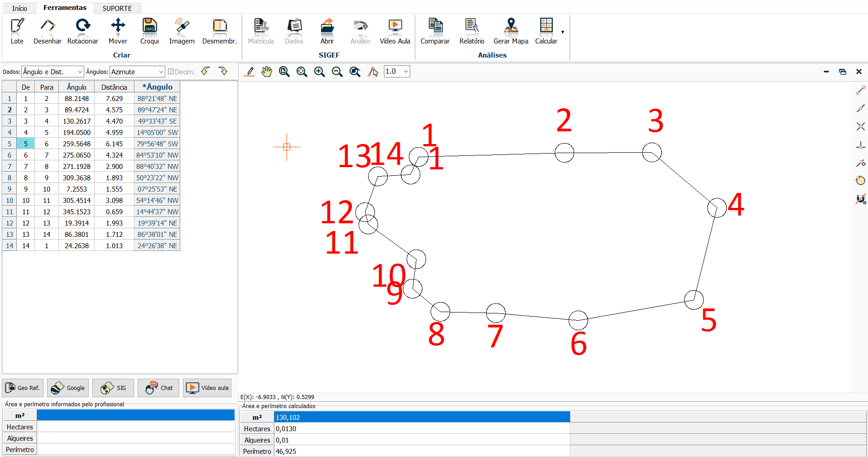Screen dimensions: 868x457
Task: Click the informed m² area field
Action: [135, 415]
